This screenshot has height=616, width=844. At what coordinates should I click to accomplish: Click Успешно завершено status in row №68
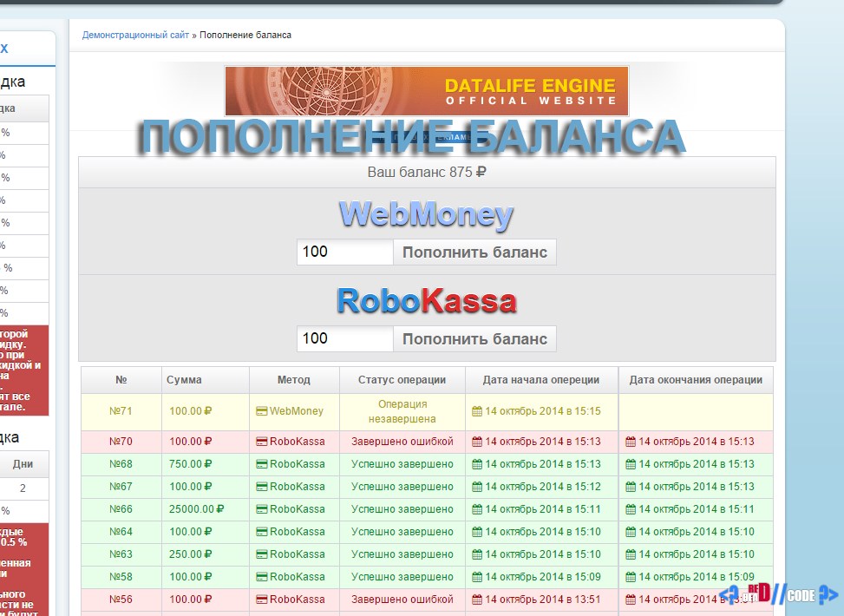click(x=402, y=464)
